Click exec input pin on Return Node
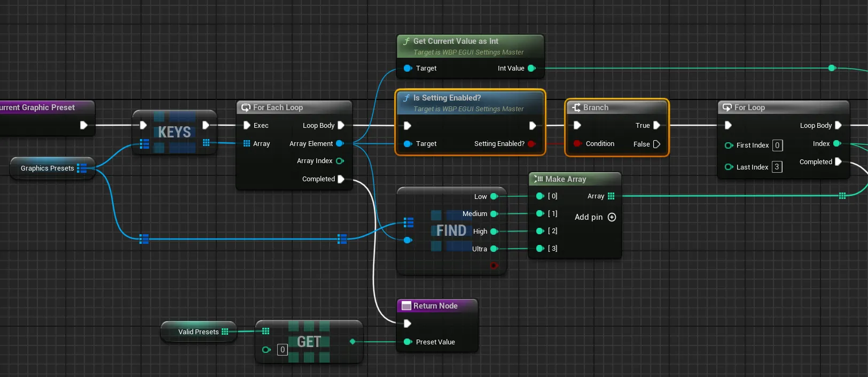The image size is (868, 377). coord(408,324)
